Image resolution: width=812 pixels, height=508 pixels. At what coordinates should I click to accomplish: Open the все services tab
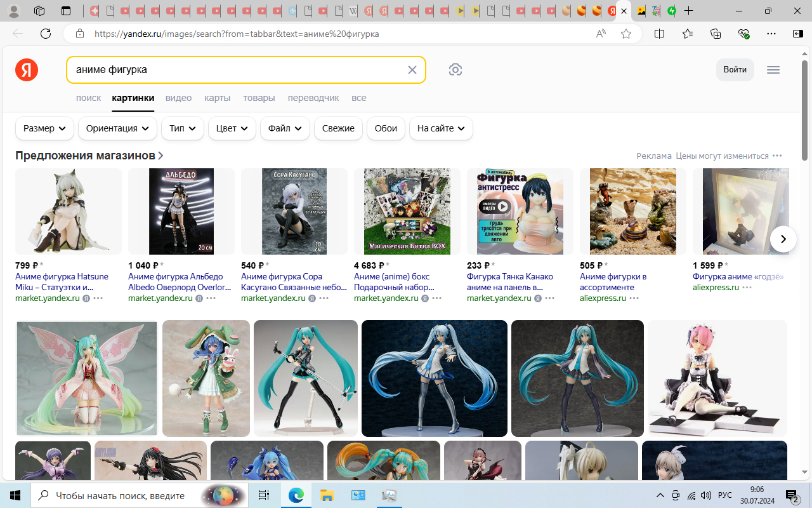click(x=359, y=98)
